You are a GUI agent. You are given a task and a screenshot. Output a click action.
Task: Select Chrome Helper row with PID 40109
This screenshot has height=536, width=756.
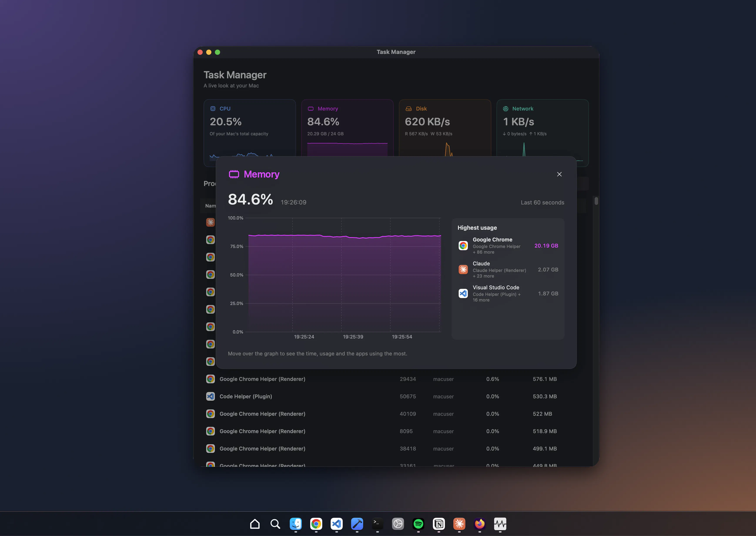point(393,414)
